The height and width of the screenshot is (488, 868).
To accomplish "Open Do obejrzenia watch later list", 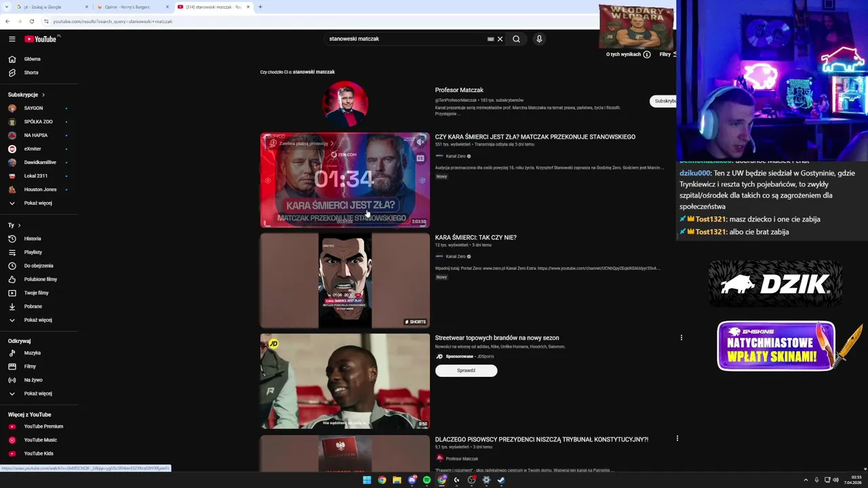I will pos(39,266).
